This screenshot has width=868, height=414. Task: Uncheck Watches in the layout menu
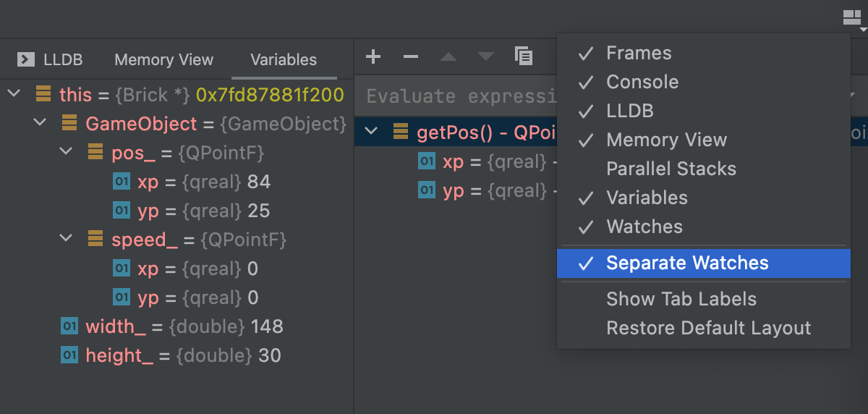[x=703, y=227]
